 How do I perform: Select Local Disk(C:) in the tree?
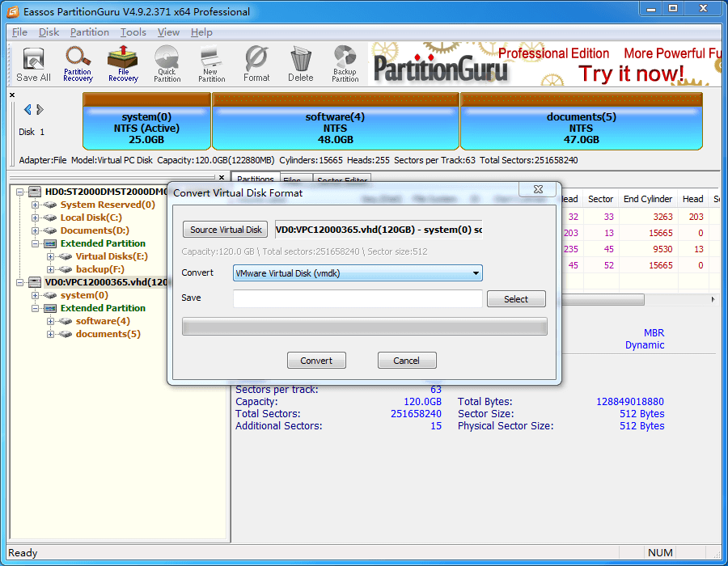tap(91, 218)
